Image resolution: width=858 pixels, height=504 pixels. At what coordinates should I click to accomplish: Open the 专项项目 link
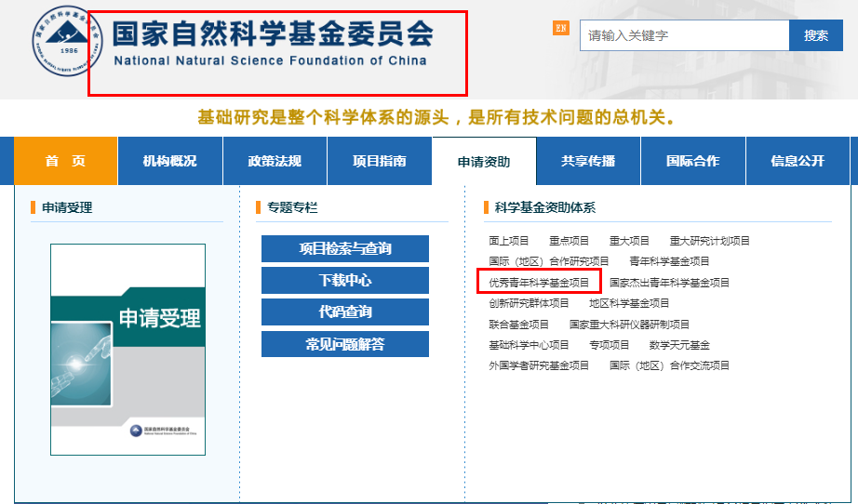tap(609, 346)
